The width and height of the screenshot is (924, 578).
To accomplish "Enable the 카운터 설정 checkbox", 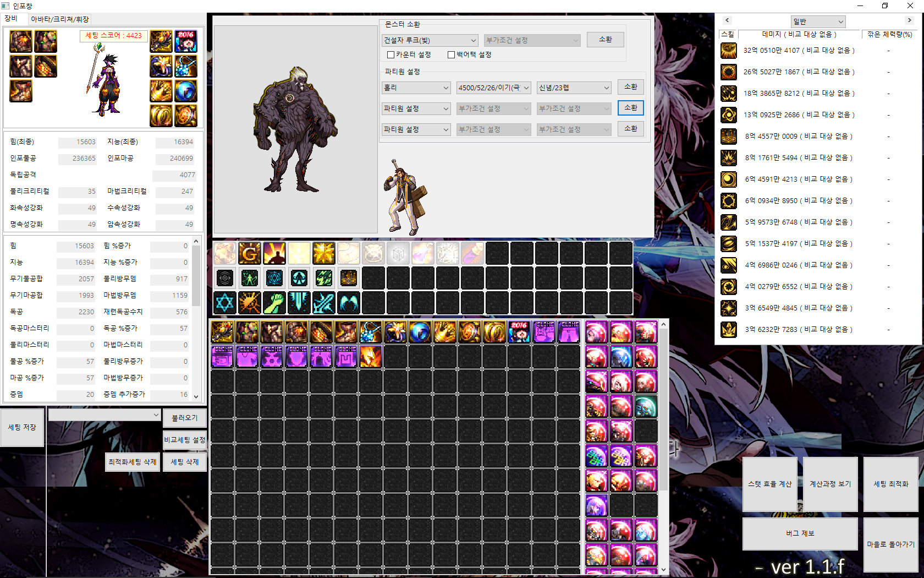I will tap(391, 55).
